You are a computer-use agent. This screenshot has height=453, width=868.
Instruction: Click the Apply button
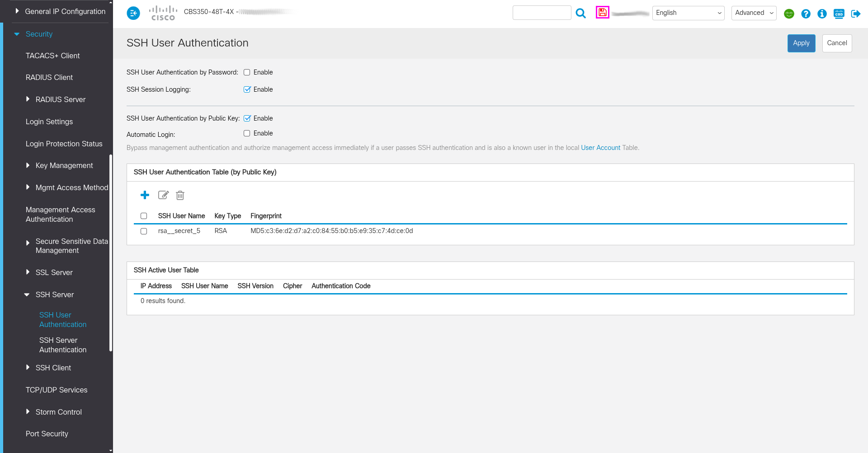coord(801,43)
